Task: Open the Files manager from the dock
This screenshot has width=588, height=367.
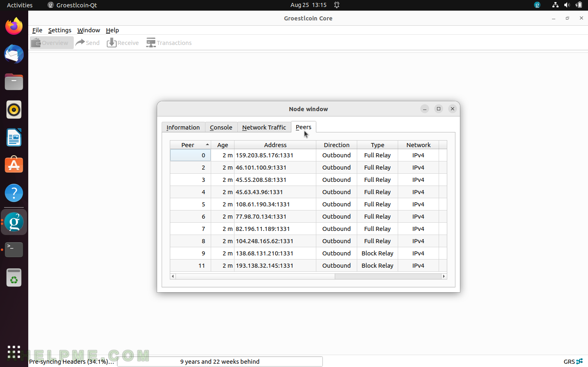Action: 14,82
